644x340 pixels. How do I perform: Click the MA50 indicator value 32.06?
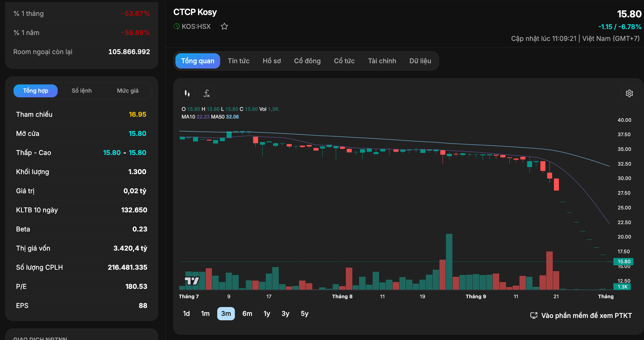coord(232,117)
